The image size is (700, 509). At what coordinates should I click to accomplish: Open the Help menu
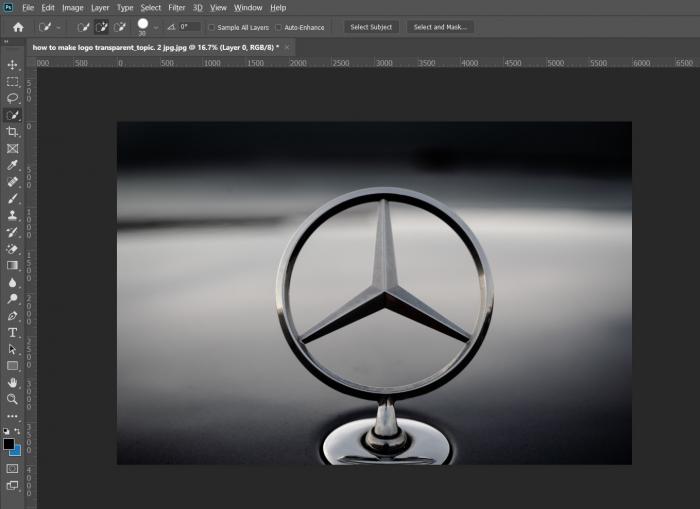(278, 8)
